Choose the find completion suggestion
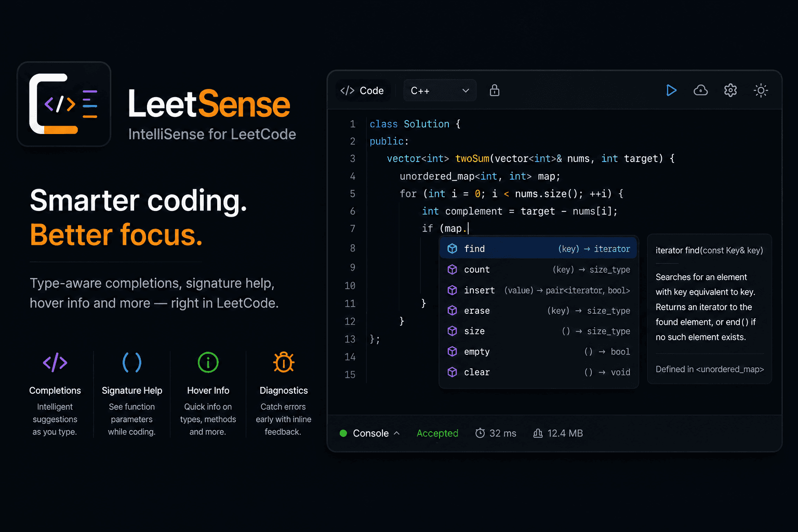The width and height of the screenshot is (798, 532). point(539,249)
